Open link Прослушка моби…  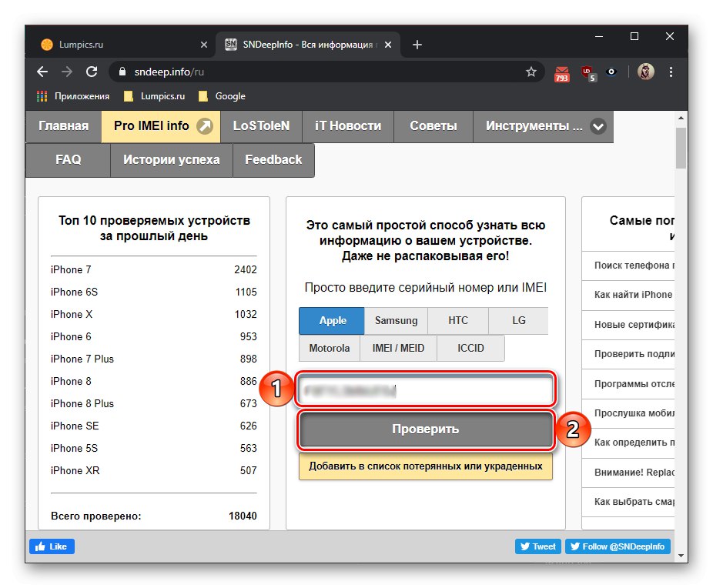coord(634,413)
